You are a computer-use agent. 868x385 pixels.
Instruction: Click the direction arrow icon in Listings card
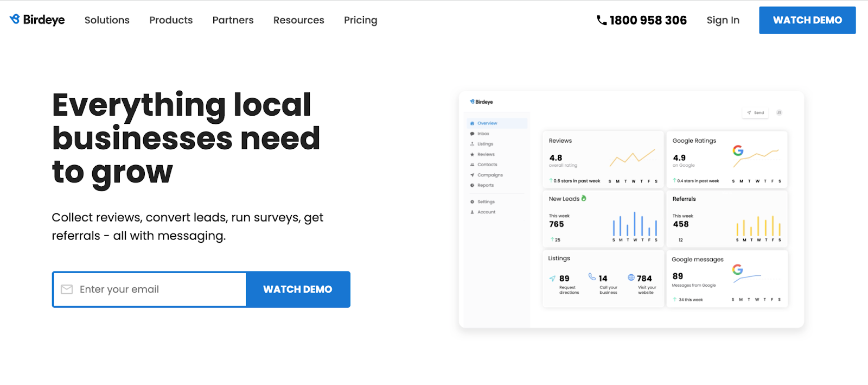(552, 279)
